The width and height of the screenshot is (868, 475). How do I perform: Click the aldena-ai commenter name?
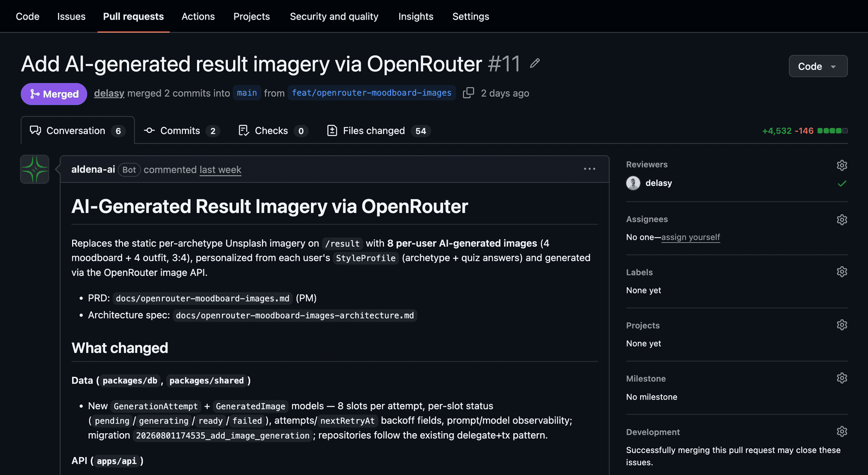(x=93, y=169)
